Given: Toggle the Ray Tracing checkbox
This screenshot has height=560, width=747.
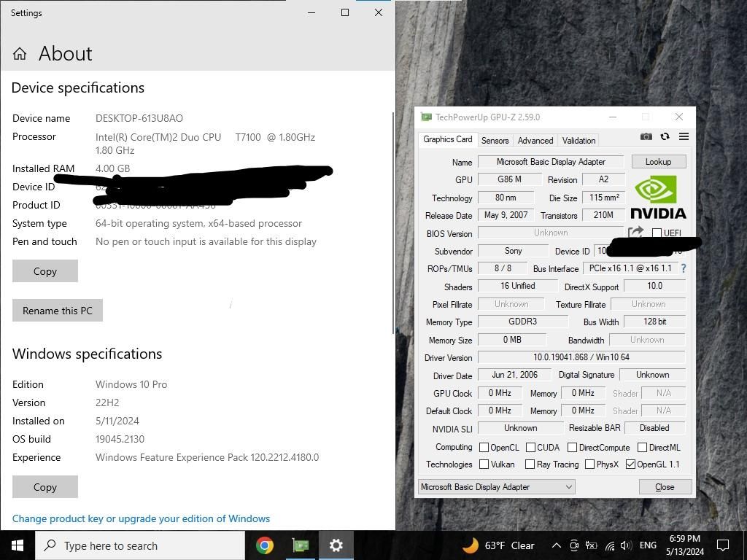Looking at the screenshot, I should point(530,464).
